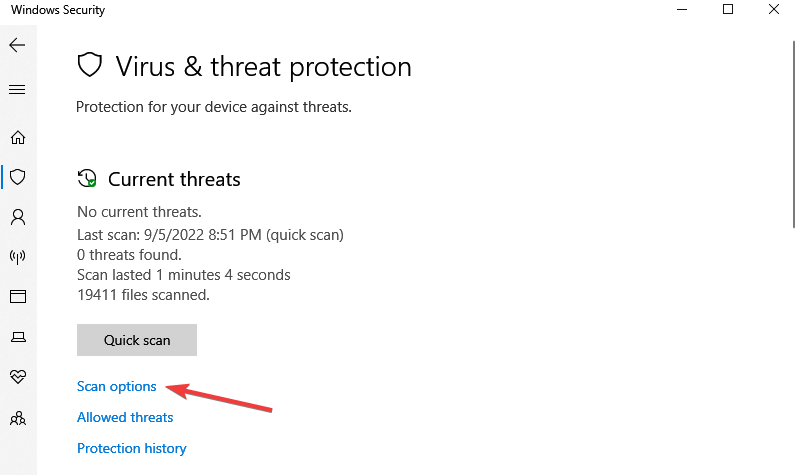This screenshot has height=475, width=796.
Task: Open App & browser control icon
Action: (x=18, y=296)
